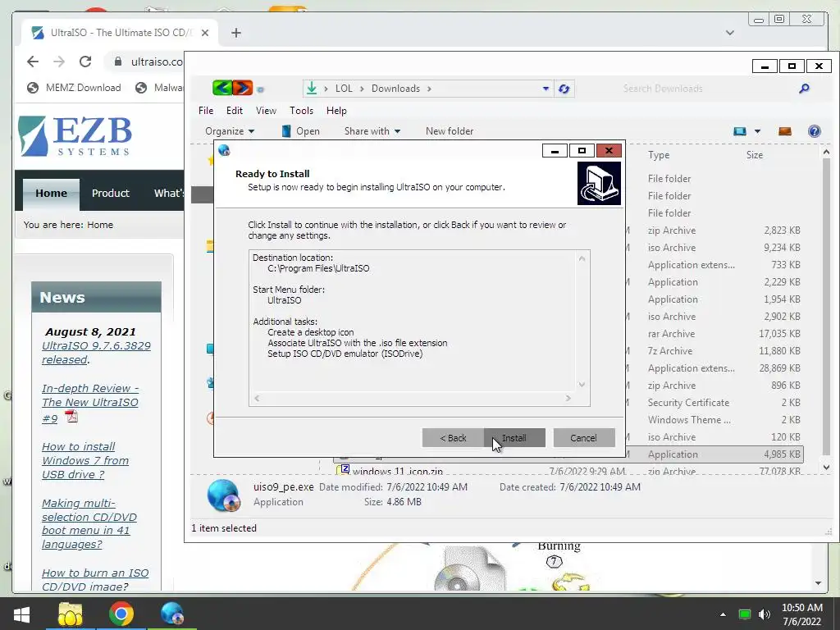Click scroll down arrow in setup summary

click(582, 385)
